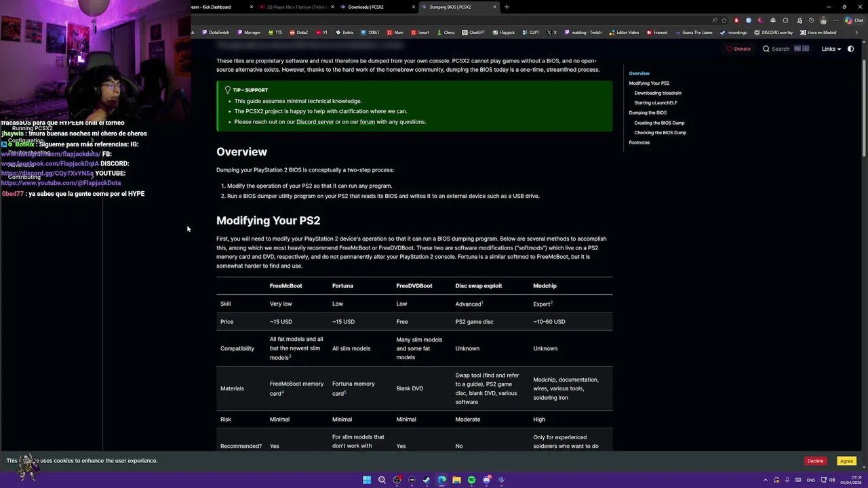868x488 pixels.
Task: Open File Explorer from the taskbar
Action: tap(456, 480)
